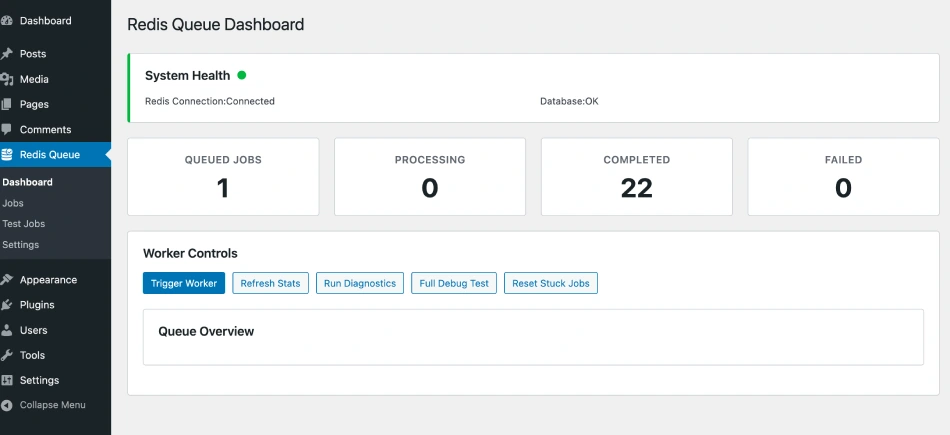Image resolution: width=950 pixels, height=435 pixels.
Task: Click the Comments speech bubble icon
Action: coord(7,130)
